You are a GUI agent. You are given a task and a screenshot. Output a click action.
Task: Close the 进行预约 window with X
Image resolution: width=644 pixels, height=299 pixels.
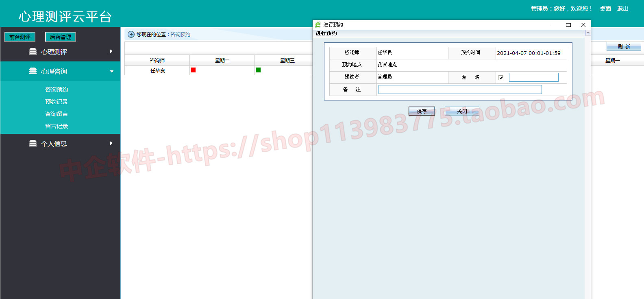pos(583,25)
